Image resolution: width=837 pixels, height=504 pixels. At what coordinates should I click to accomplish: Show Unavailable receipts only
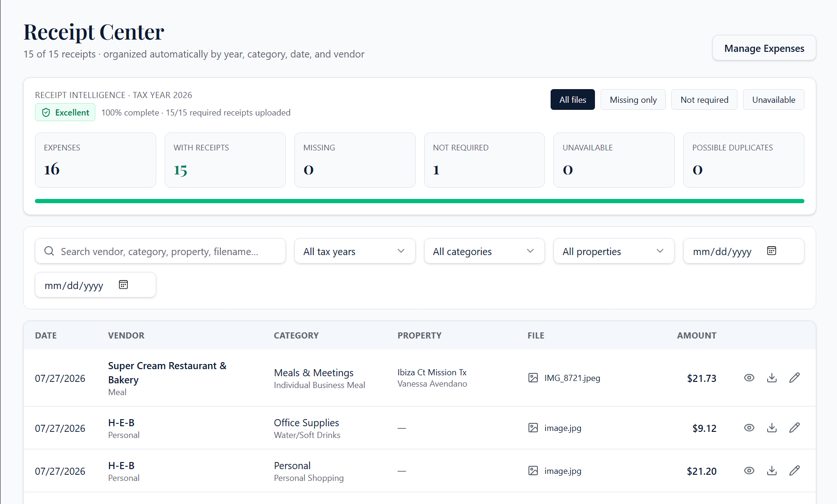[773, 99]
